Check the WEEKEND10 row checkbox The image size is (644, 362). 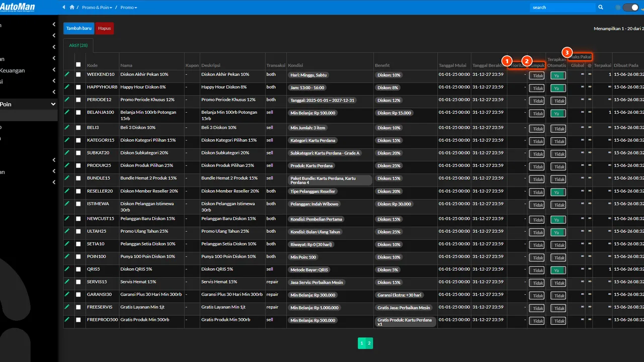point(78,74)
